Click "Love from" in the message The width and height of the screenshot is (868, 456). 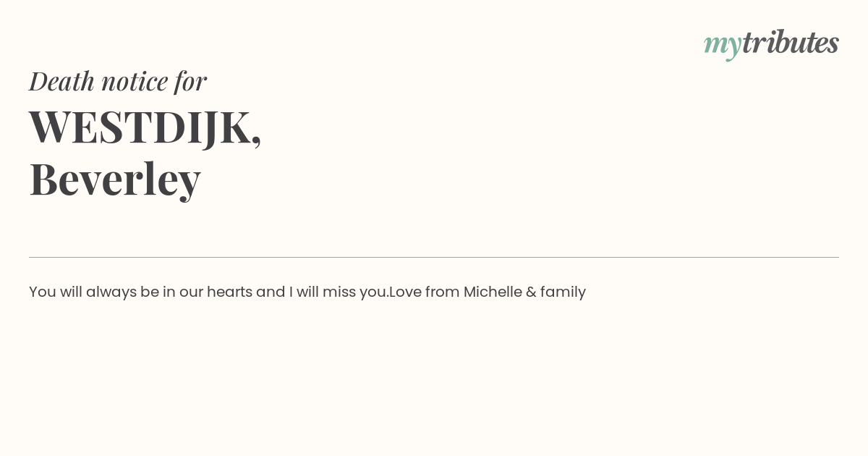tap(424, 292)
